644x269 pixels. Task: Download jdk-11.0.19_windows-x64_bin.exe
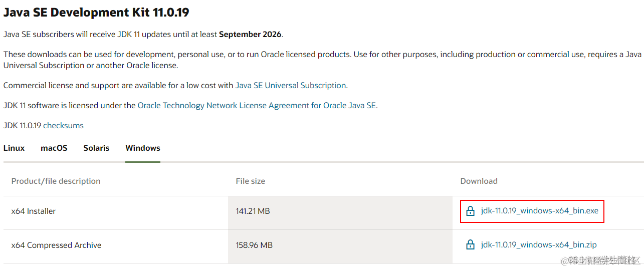(x=539, y=211)
